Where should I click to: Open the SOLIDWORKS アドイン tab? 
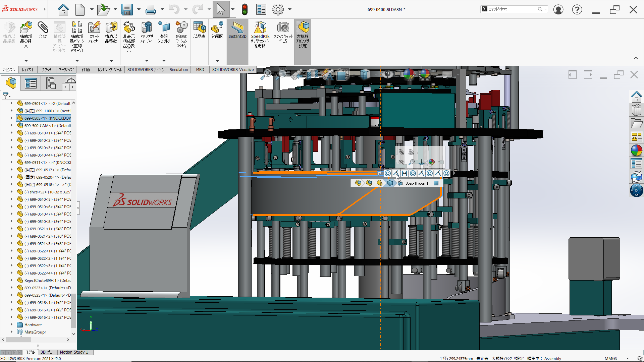(146, 69)
